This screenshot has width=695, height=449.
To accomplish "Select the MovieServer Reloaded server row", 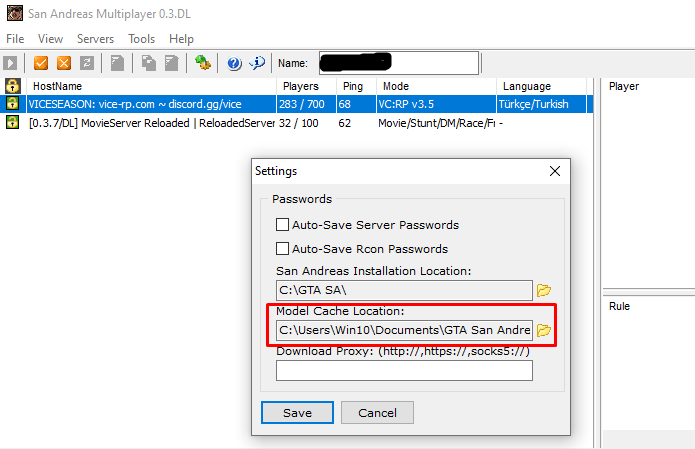I will coord(296,123).
